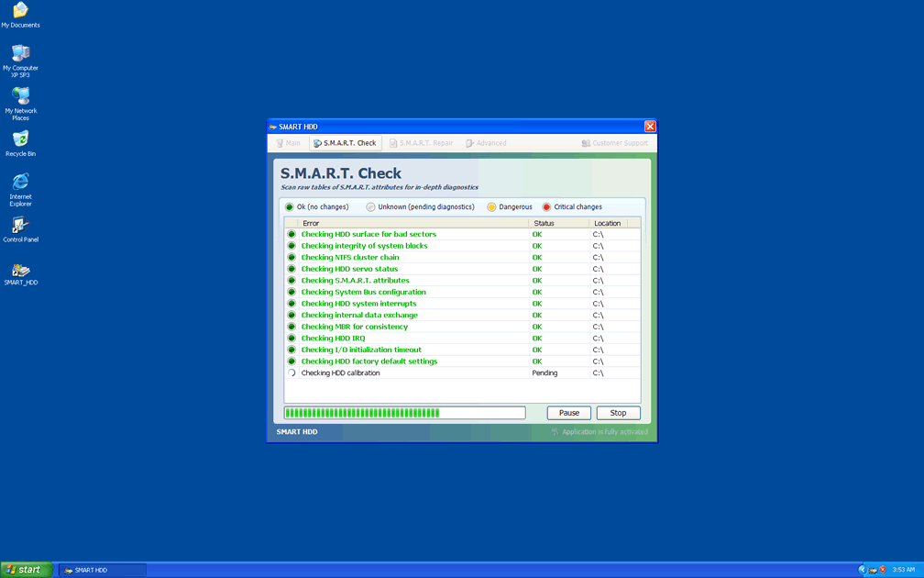Click the SMART HDD tray icon
924x578 pixels.
click(873, 570)
